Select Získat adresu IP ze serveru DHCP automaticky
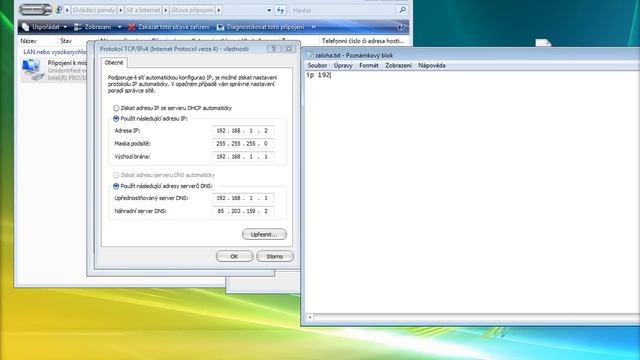 pos(116,108)
